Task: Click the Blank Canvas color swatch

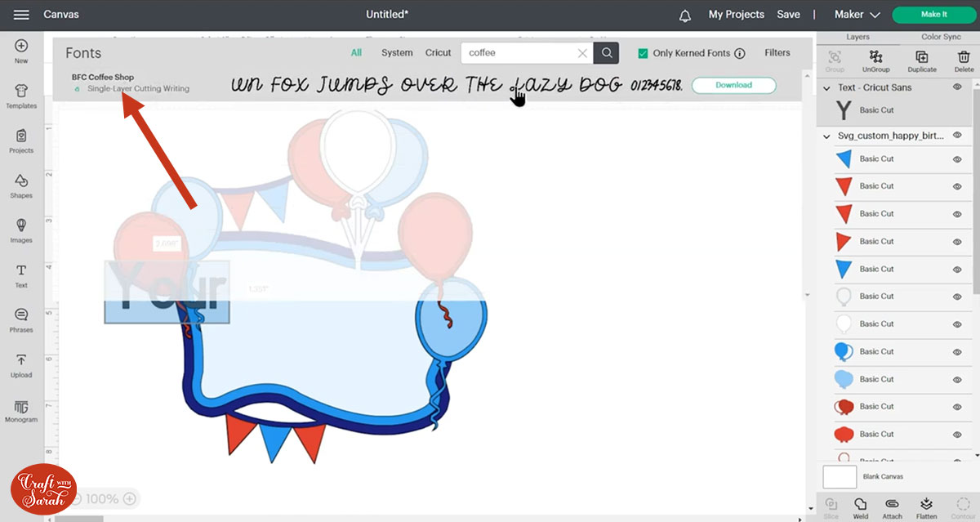Action: [840, 477]
